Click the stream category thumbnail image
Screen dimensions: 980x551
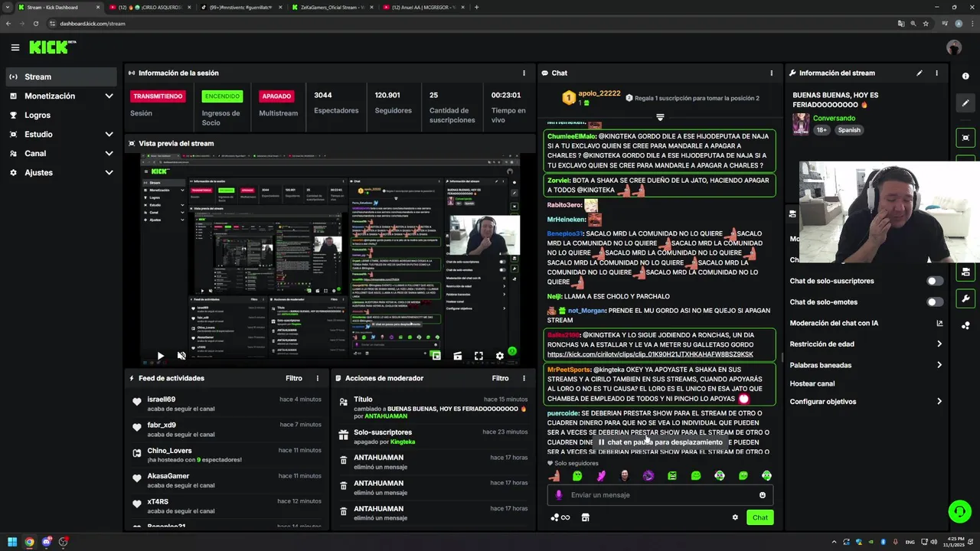[x=801, y=124]
